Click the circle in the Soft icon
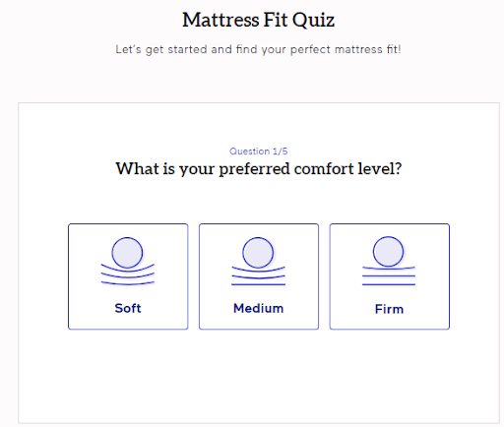This screenshot has height=427, width=504. pyautogui.click(x=127, y=253)
